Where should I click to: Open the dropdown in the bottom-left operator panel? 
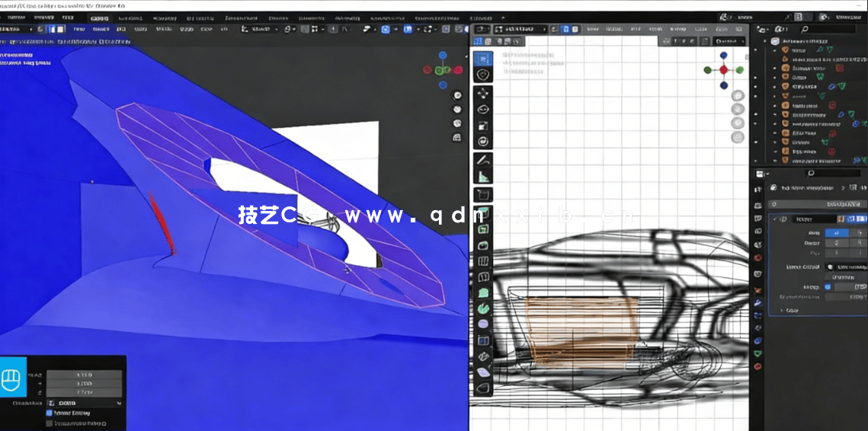tap(85, 404)
